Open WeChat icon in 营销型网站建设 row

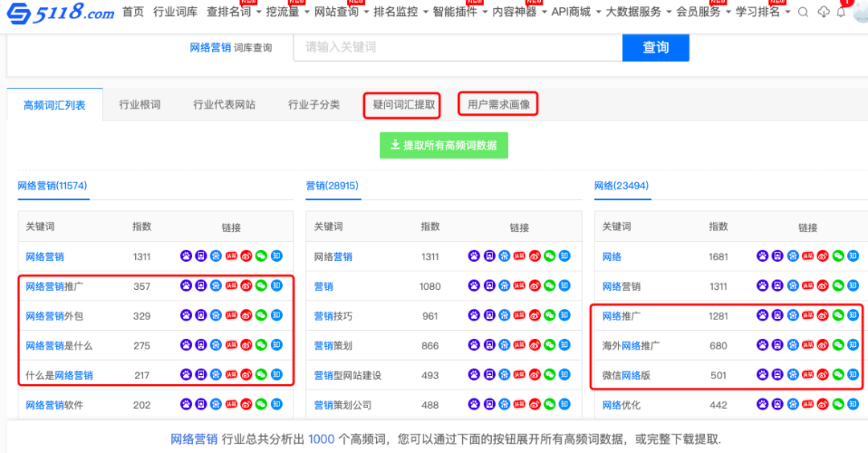click(550, 374)
